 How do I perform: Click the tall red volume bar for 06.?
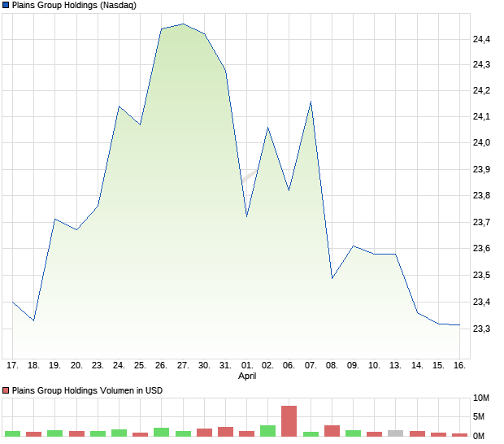[289, 421]
